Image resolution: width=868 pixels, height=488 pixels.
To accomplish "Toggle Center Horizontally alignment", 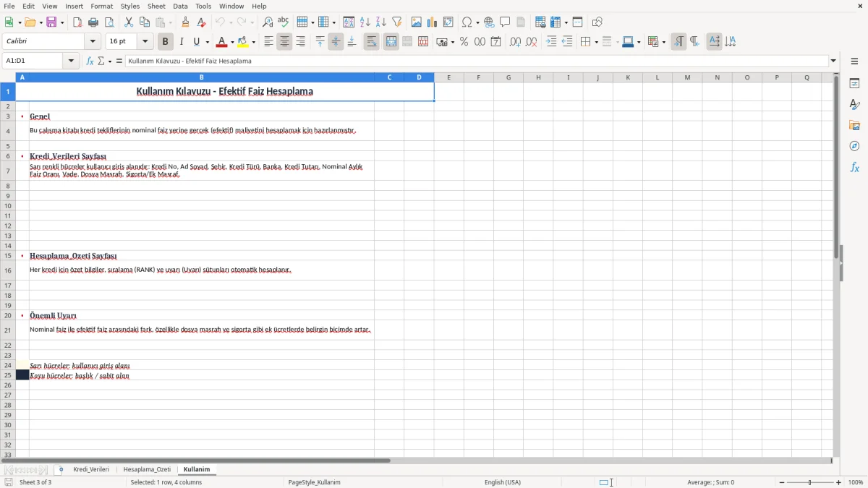I will coord(284,42).
